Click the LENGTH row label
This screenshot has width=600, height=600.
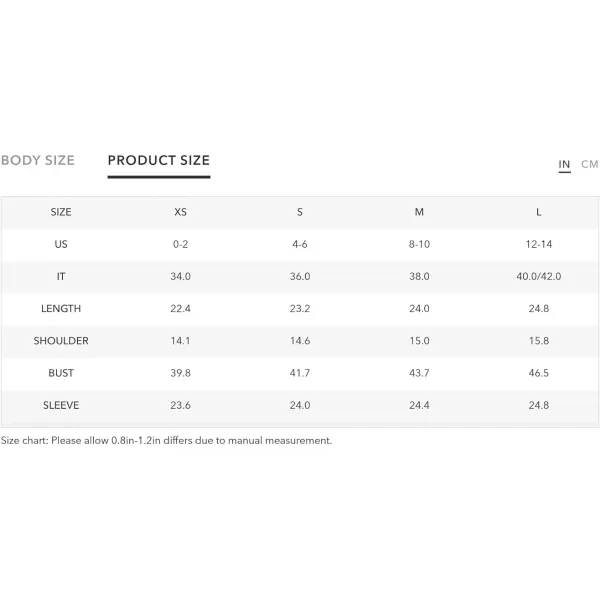click(61, 308)
